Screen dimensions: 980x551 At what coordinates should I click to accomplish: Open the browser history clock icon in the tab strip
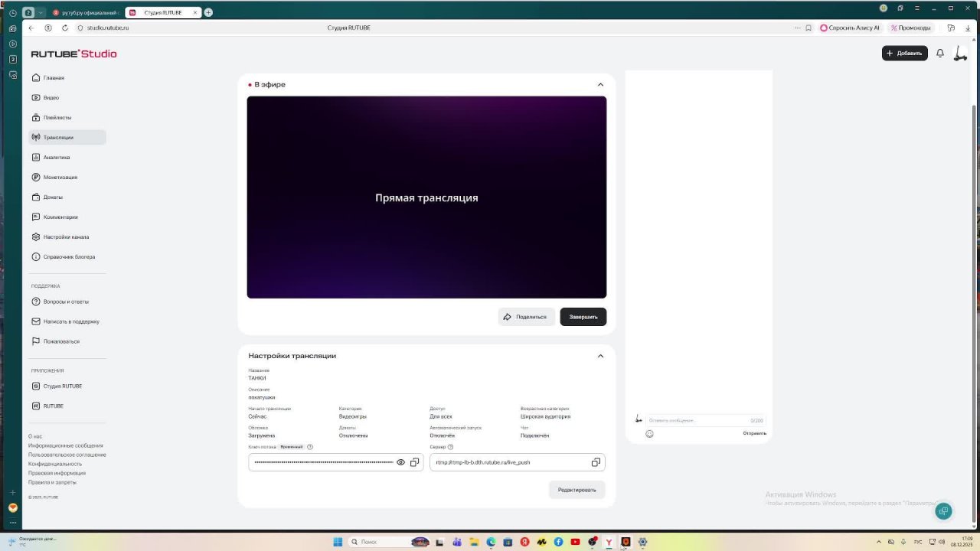coord(13,12)
